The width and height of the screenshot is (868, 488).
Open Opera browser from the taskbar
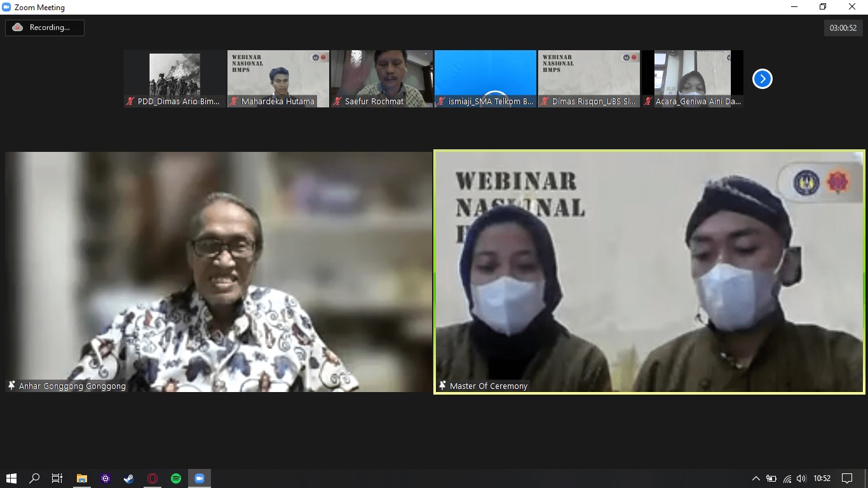[153, 478]
